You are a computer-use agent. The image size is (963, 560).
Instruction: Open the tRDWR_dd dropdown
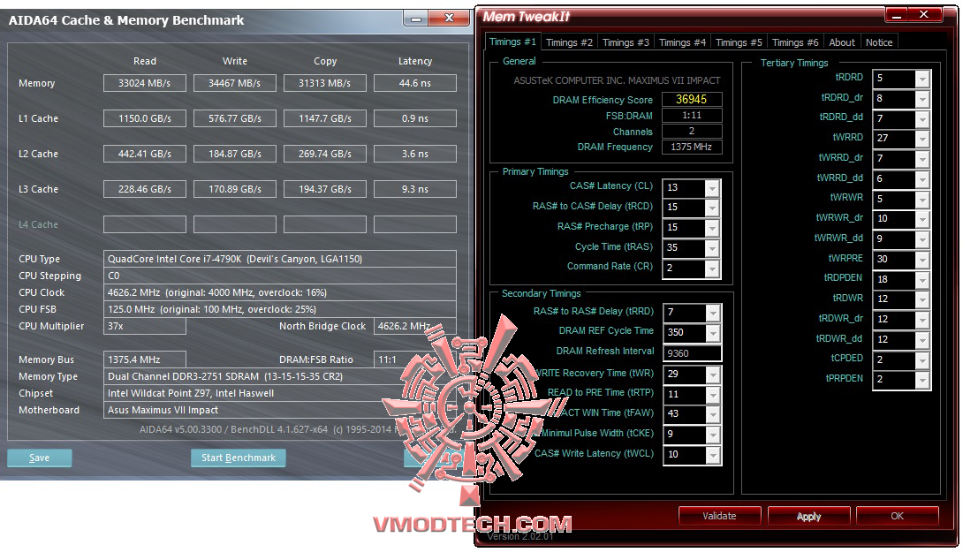(921, 340)
